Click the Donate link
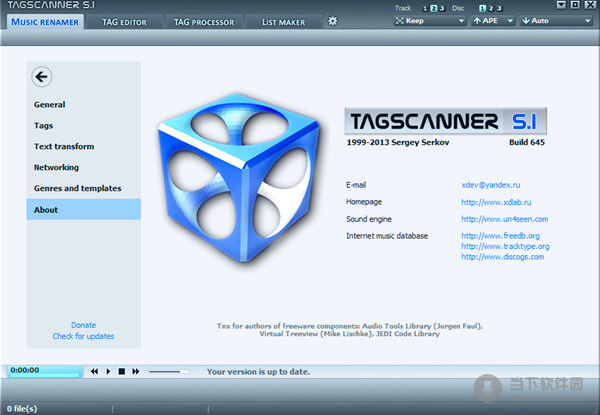The height and width of the screenshot is (415, 600). (83, 325)
